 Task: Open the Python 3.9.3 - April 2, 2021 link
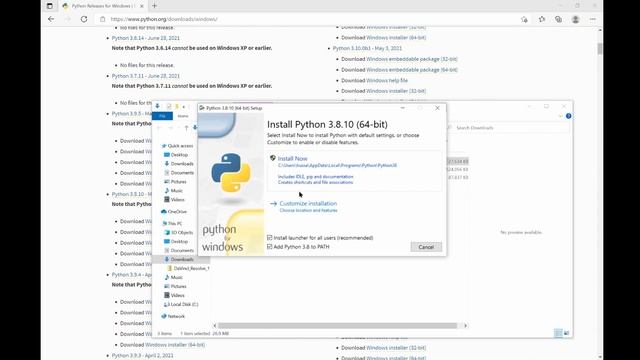pyautogui.click(x=142, y=356)
